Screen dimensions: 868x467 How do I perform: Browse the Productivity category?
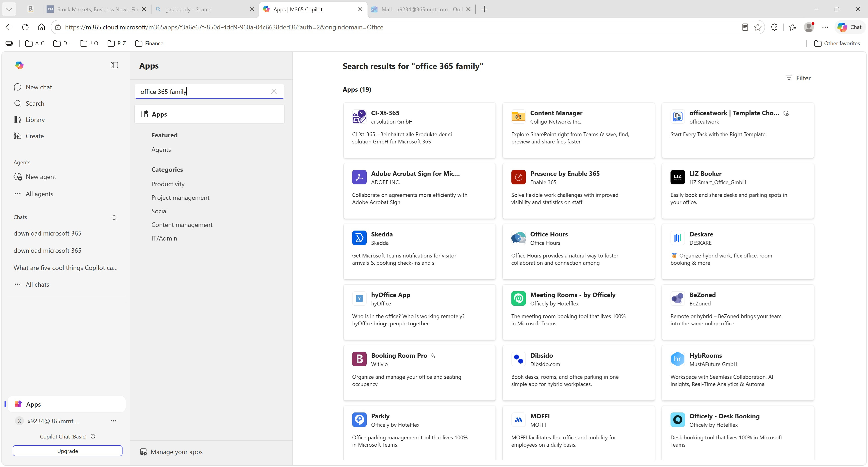click(x=168, y=184)
